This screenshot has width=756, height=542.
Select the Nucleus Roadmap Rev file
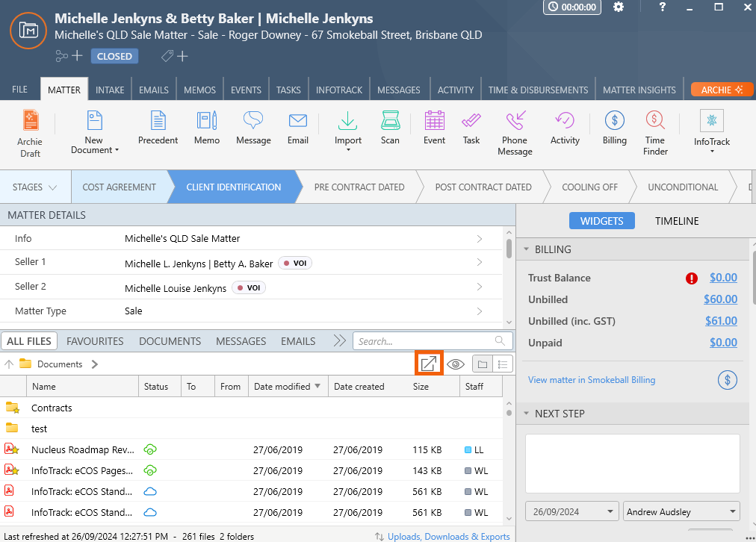(82, 449)
